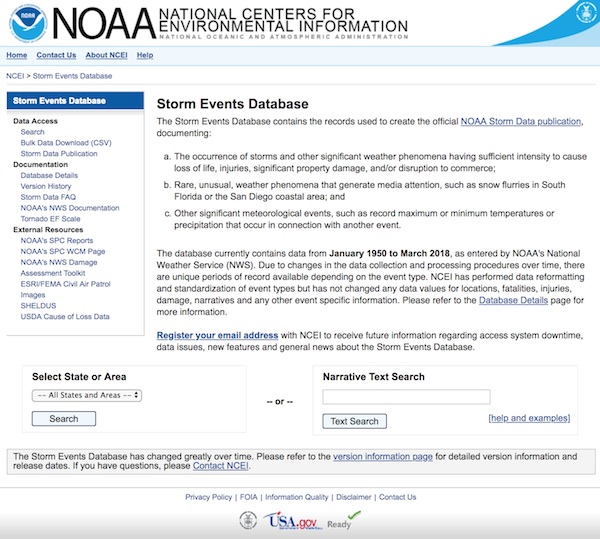
Task: Click the Narrative Text Search heading
Action: 374,377
